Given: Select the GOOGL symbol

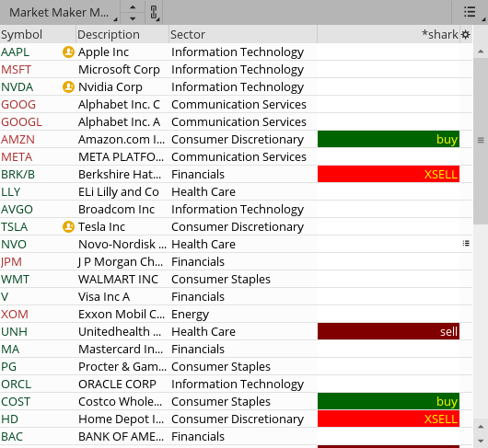Looking at the screenshot, I should click(21, 122).
